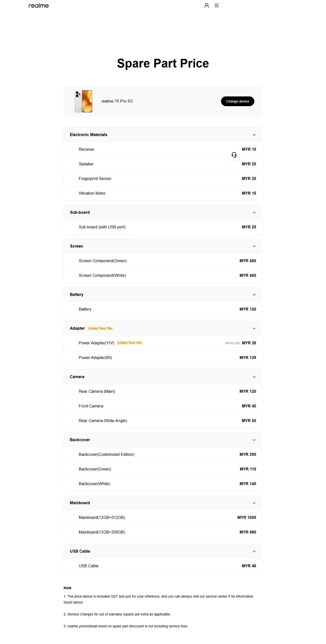The width and height of the screenshot is (326, 644).
Task: Collapse the Adapter section chevron
Action: click(254, 328)
